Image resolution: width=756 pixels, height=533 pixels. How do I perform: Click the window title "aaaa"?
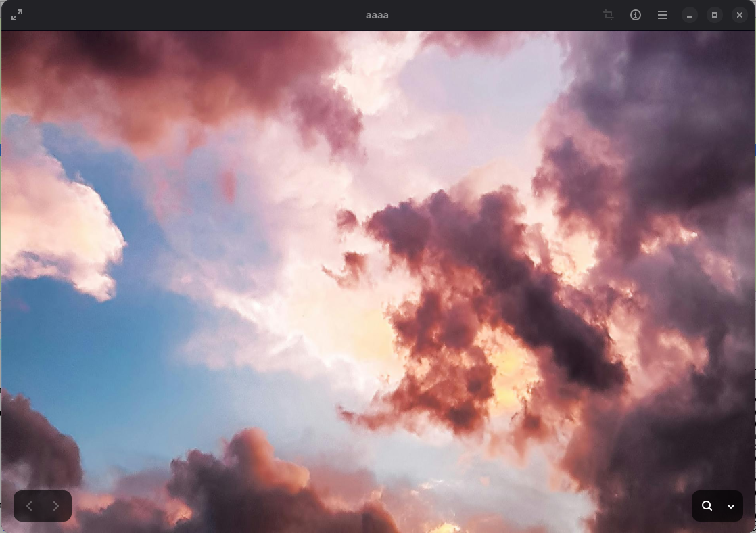(377, 15)
